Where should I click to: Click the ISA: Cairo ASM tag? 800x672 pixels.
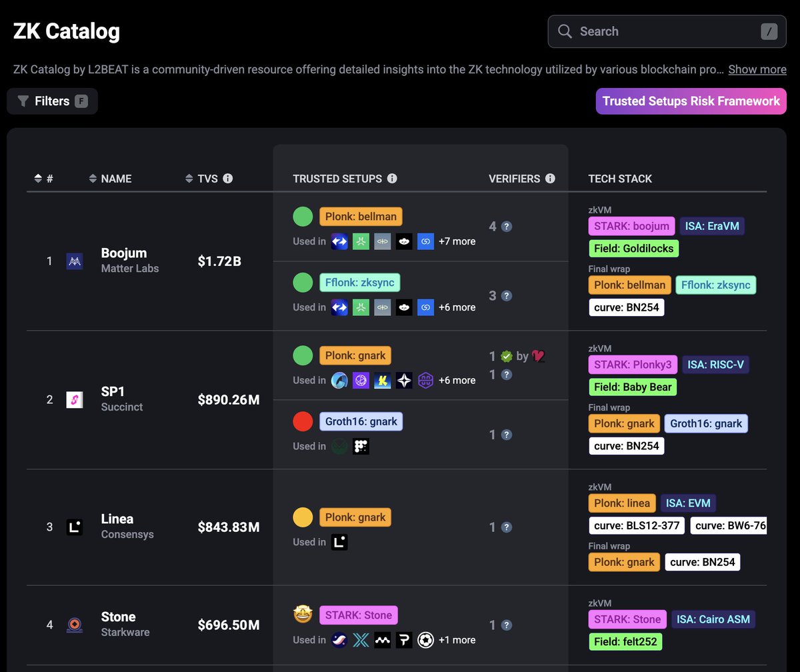[x=713, y=619]
